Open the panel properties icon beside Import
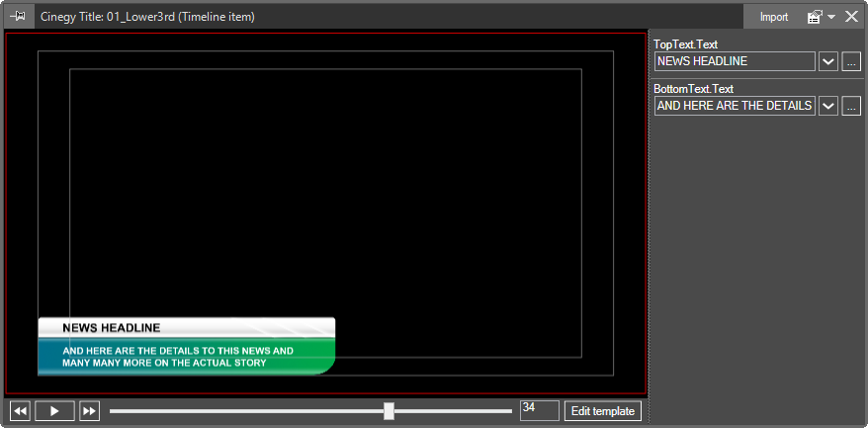 coord(815,17)
